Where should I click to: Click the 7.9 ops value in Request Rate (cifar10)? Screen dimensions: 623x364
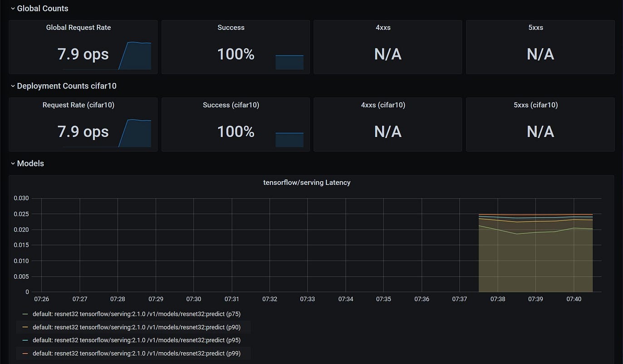83,132
